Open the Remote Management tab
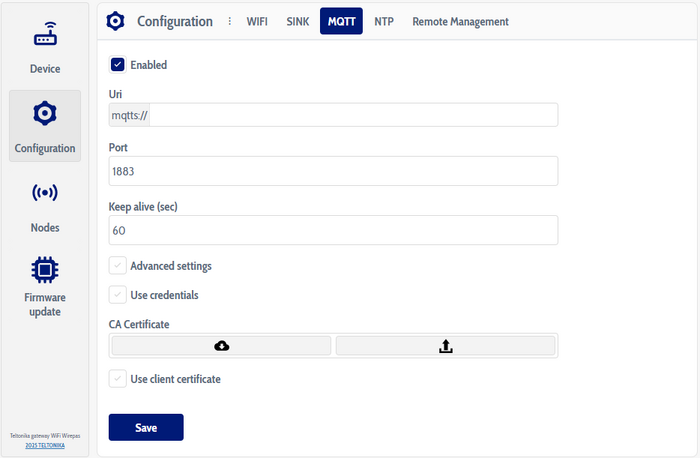 (x=460, y=21)
